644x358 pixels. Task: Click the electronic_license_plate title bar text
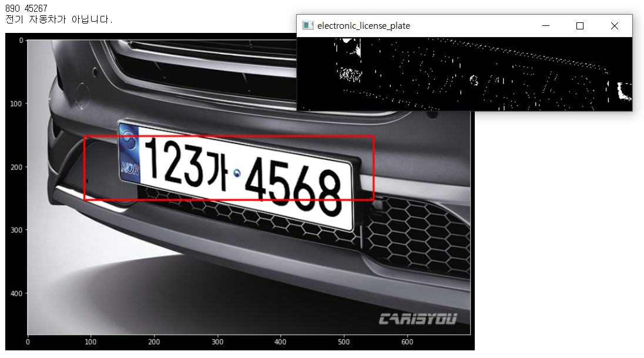tap(363, 26)
